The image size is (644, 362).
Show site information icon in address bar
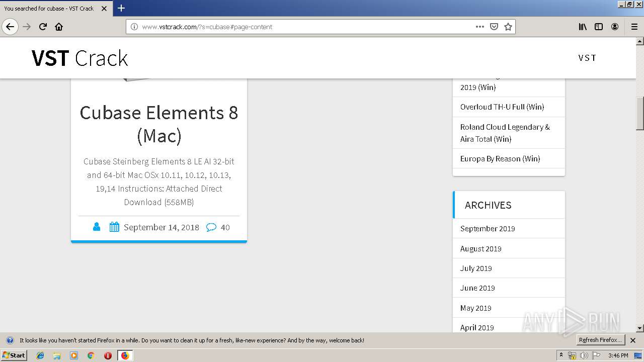[134, 27]
